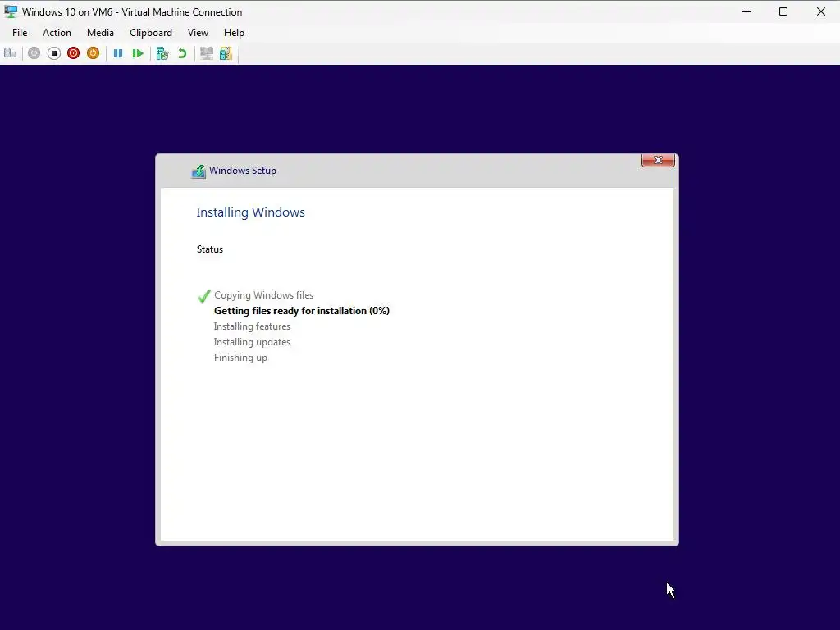Click the green checkmark beside Copying Windows files
Viewport: 840px width, 630px height.
pyautogui.click(x=203, y=295)
